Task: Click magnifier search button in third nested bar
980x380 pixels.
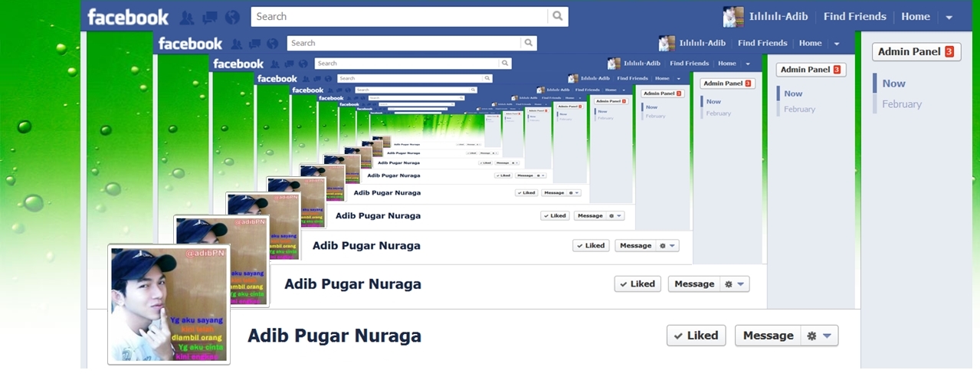Action: coord(505,64)
